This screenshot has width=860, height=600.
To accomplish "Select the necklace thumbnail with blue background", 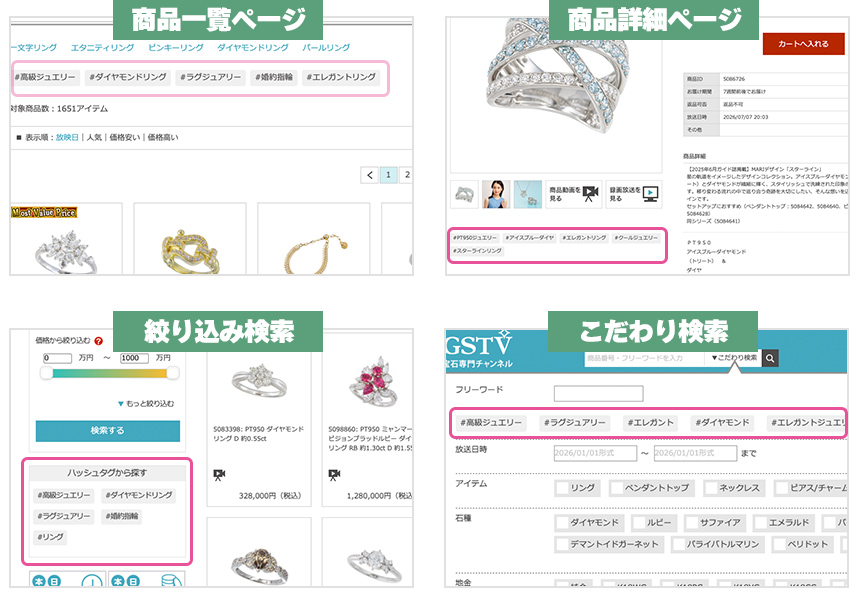I will tap(528, 194).
